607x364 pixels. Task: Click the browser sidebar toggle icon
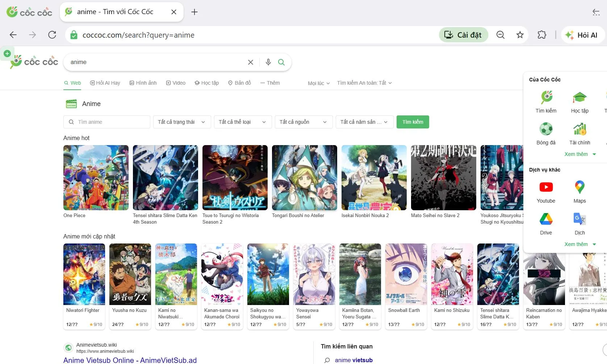tap(596, 12)
